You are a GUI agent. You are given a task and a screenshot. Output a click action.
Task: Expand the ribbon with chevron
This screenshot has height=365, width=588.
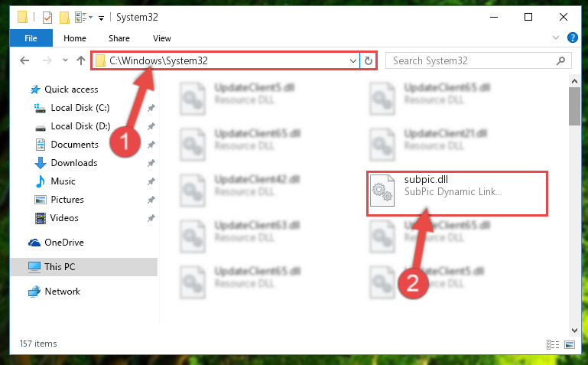556,37
